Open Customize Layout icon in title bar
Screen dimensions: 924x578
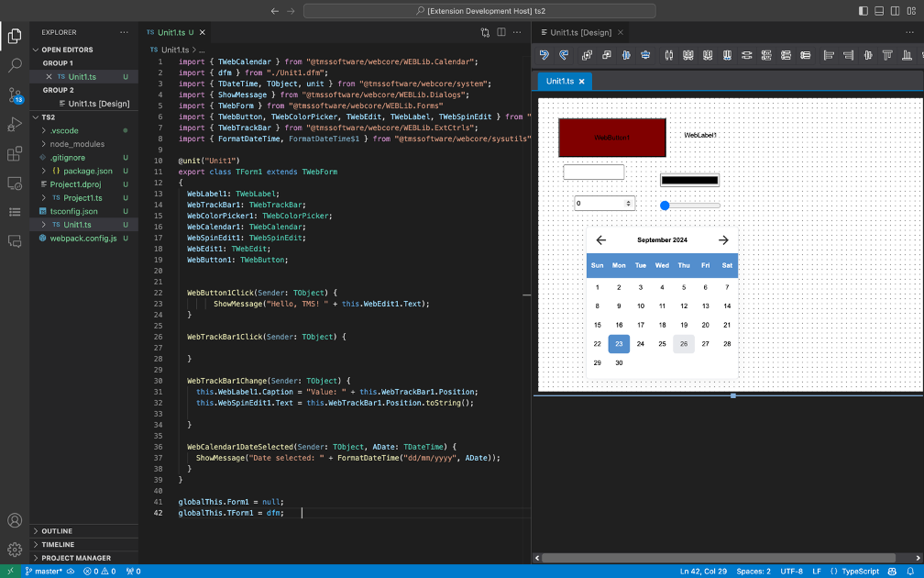click(x=911, y=11)
